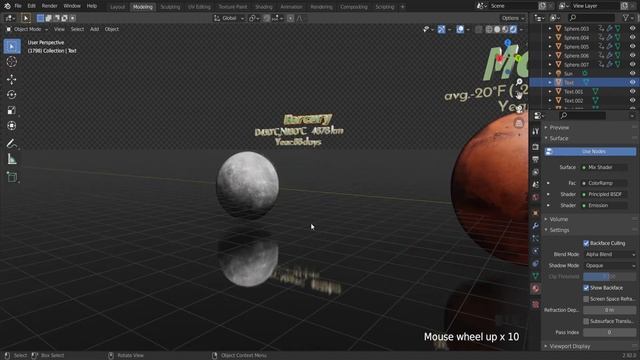Select the Measure tool

tap(12, 159)
